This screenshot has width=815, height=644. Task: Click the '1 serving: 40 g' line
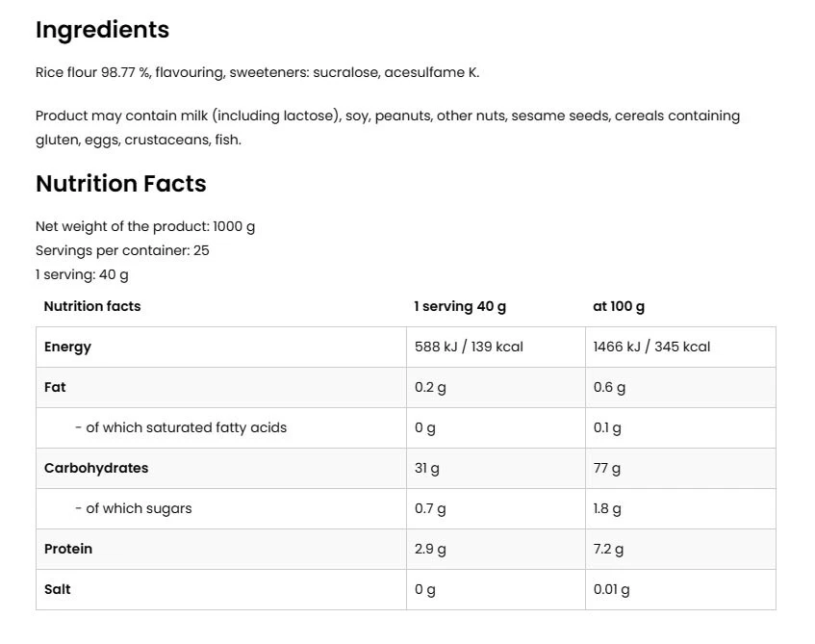tap(82, 274)
